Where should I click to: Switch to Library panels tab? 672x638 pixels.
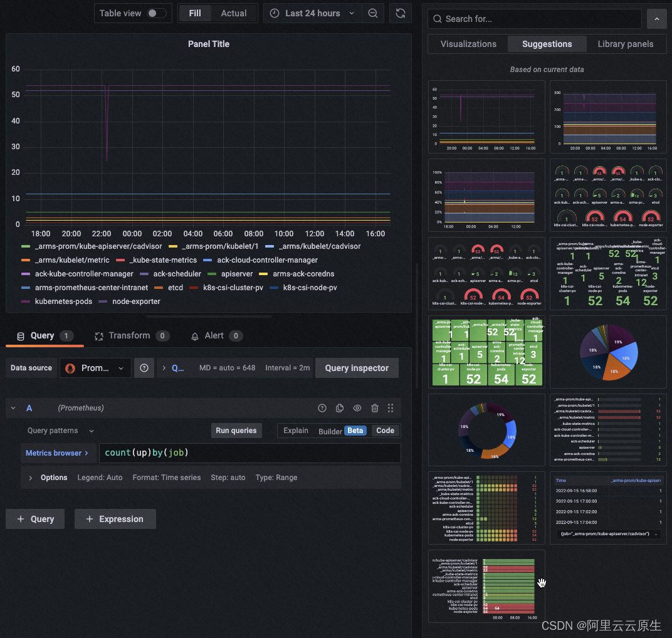[625, 44]
